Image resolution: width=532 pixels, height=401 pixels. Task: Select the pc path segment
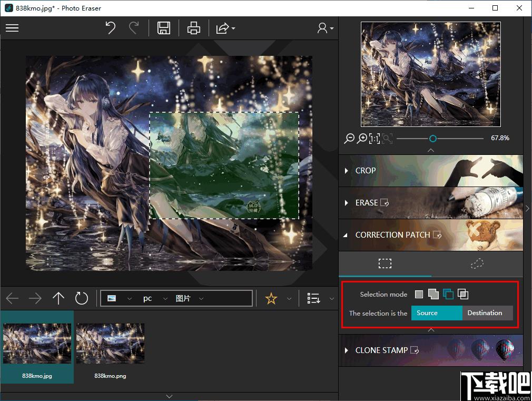[x=147, y=298]
